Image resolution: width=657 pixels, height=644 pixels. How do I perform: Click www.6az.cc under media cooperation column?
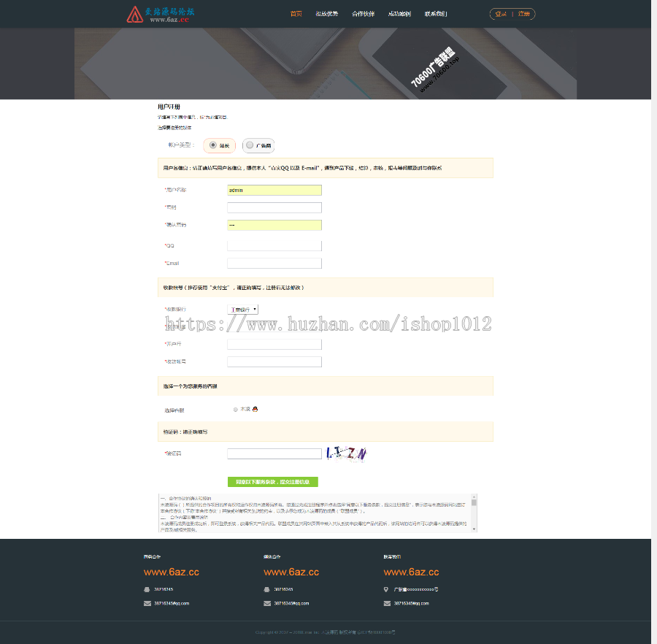click(291, 572)
